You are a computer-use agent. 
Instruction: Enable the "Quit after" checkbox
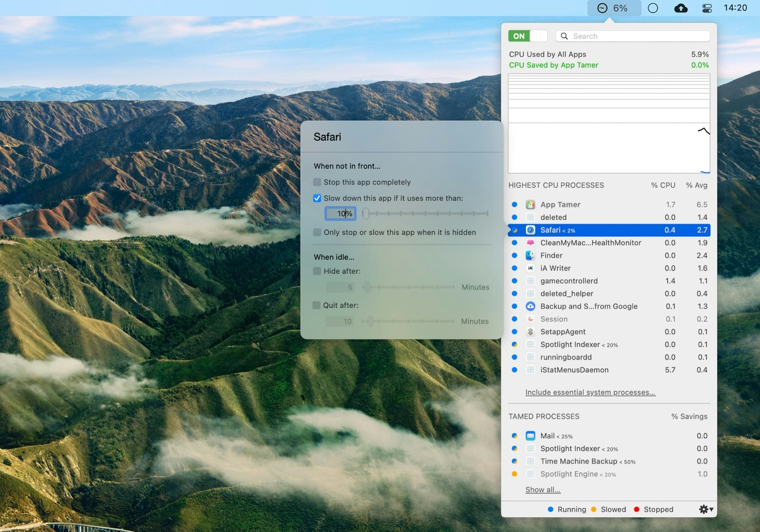pyautogui.click(x=317, y=305)
